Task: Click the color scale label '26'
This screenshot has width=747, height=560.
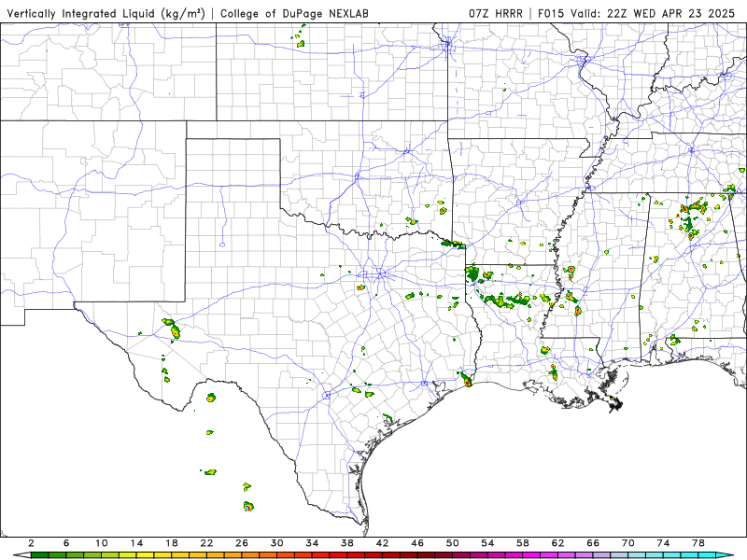Action: [242, 543]
